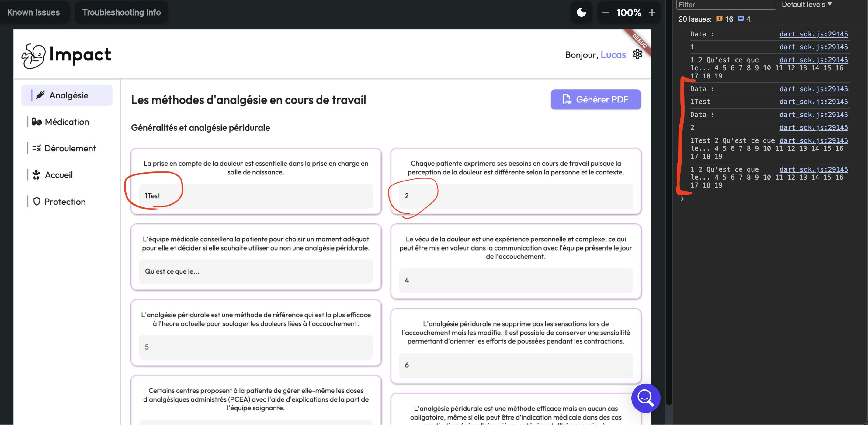Click the Générer PDF button

pos(595,99)
